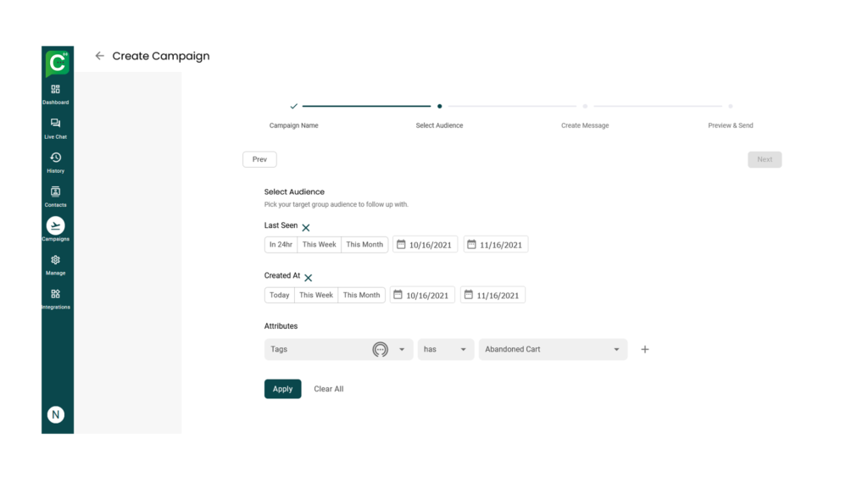This screenshot has height=488, width=868.
Task: Click the back arrow beside Create Campaign
Action: tap(100, 56)
